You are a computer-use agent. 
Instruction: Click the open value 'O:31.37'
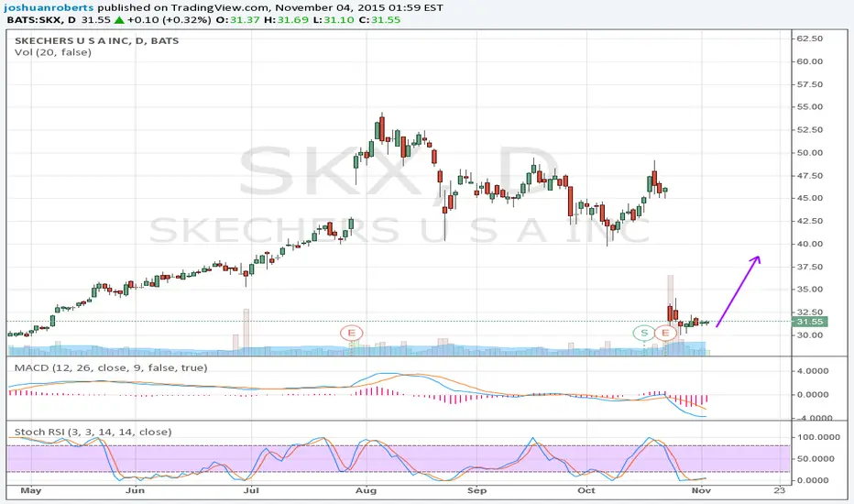point(237,19)
